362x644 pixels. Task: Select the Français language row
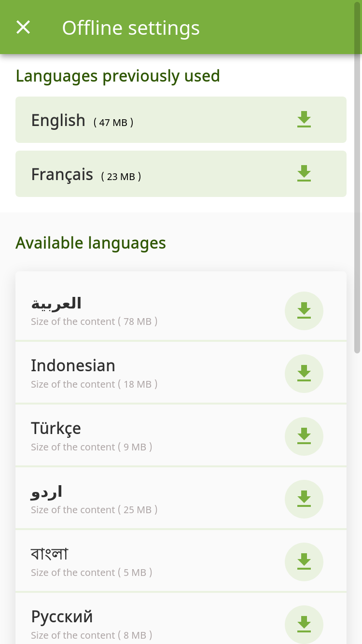[x=181, y=174]
